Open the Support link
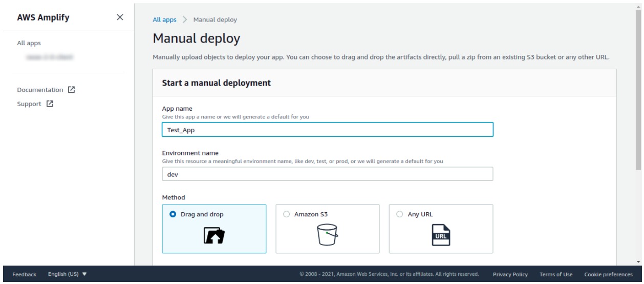644x284 pixels. coord(30,103)
